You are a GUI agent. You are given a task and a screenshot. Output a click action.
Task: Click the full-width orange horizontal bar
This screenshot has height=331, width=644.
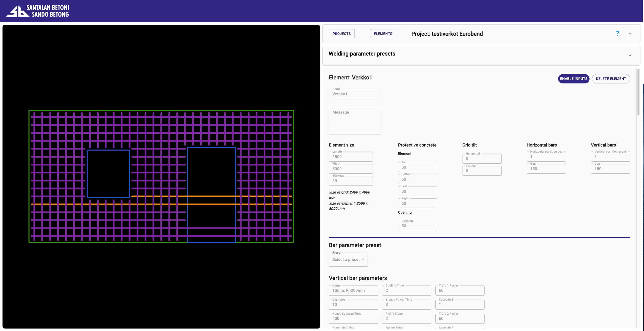[x=161, y=204]
